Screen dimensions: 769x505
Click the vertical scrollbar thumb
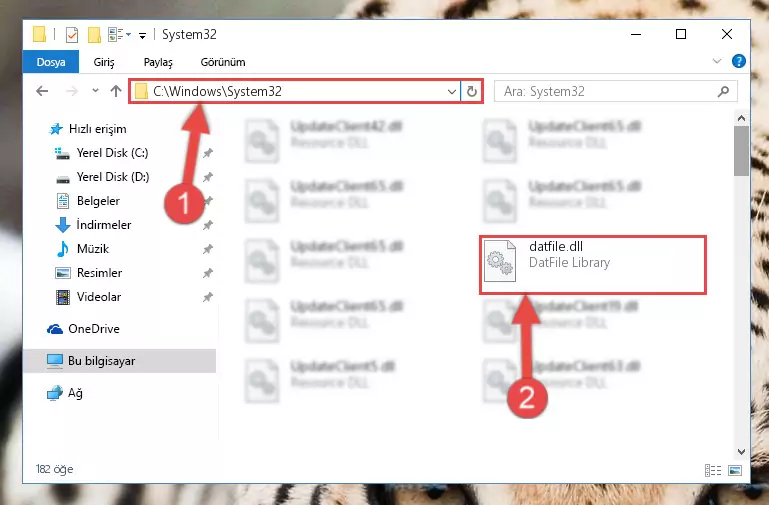(x=741, y=151)
